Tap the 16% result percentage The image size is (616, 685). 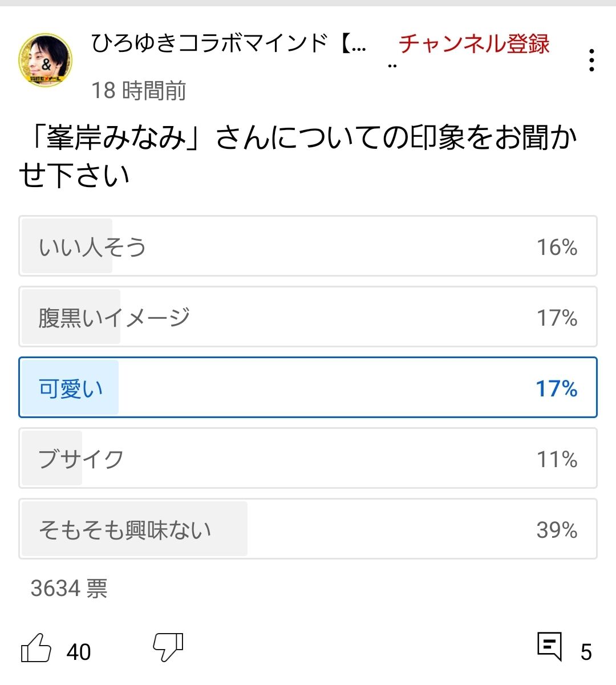[x=557, y=247]
